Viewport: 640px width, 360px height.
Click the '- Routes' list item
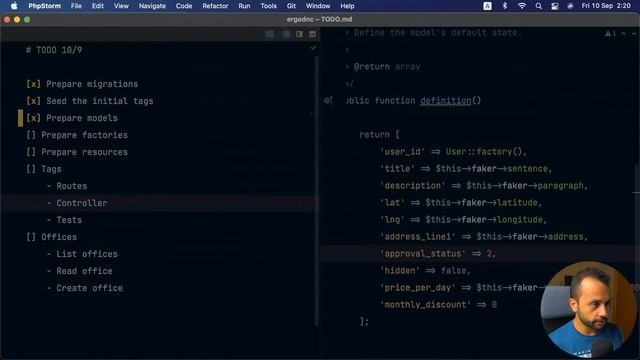(67, 186)
